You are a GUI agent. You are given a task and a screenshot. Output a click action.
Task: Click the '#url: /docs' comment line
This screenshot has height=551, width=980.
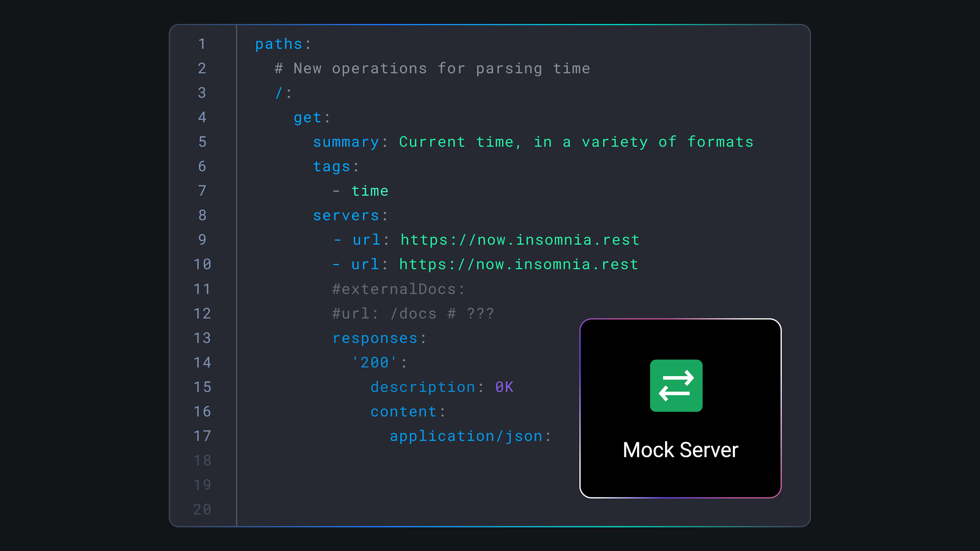point(413,313)
